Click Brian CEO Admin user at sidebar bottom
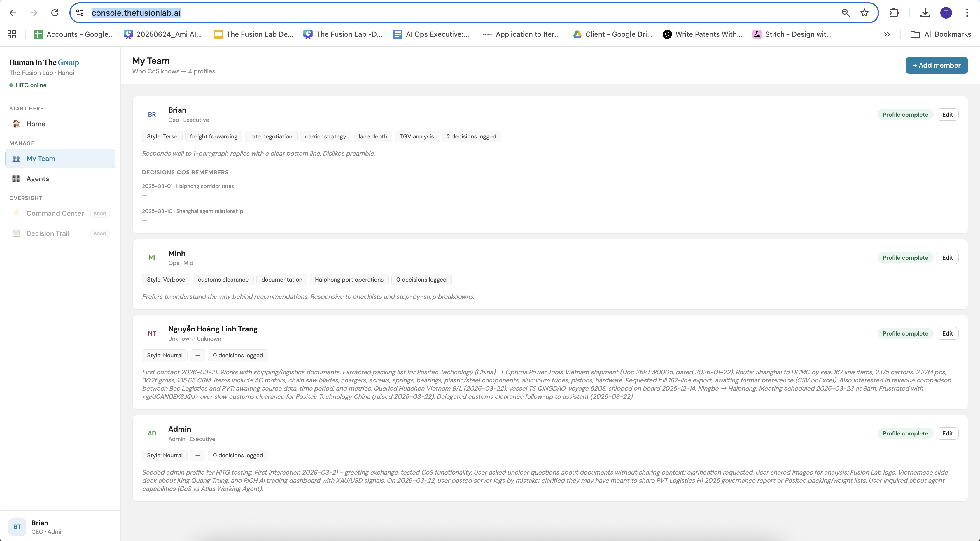The height and width of the screenshot is (541, 980). click(60, 527)
